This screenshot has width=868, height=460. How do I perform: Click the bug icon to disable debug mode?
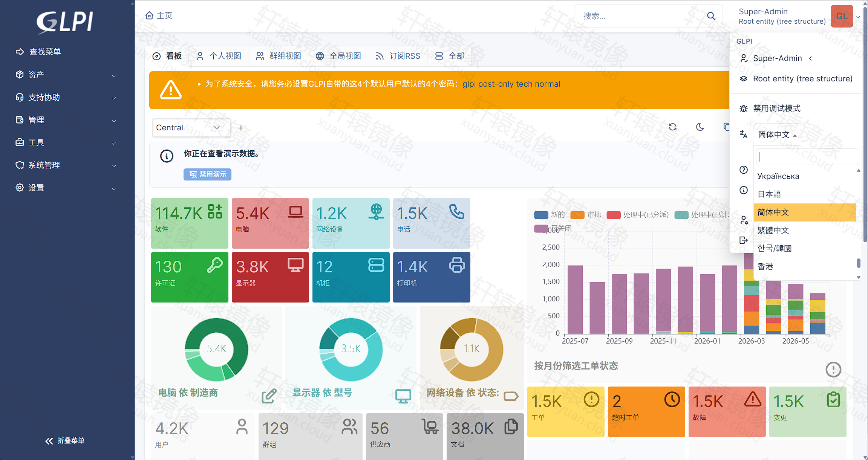pos(744,109)
